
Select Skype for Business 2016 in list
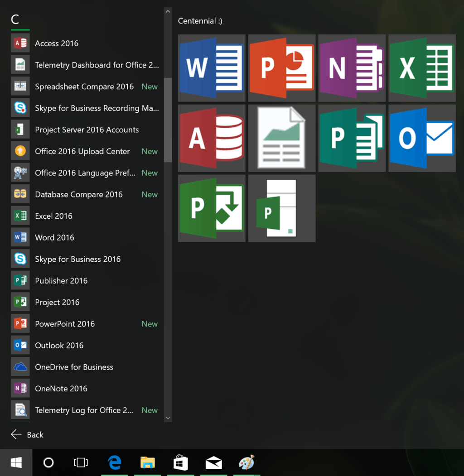click(x=77, y=259)
